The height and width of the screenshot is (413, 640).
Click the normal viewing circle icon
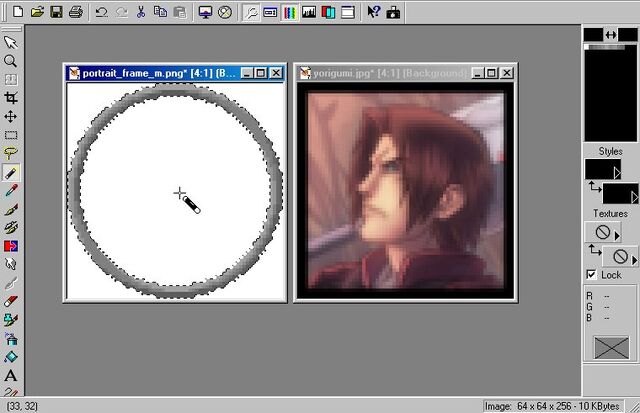[224, 12]
